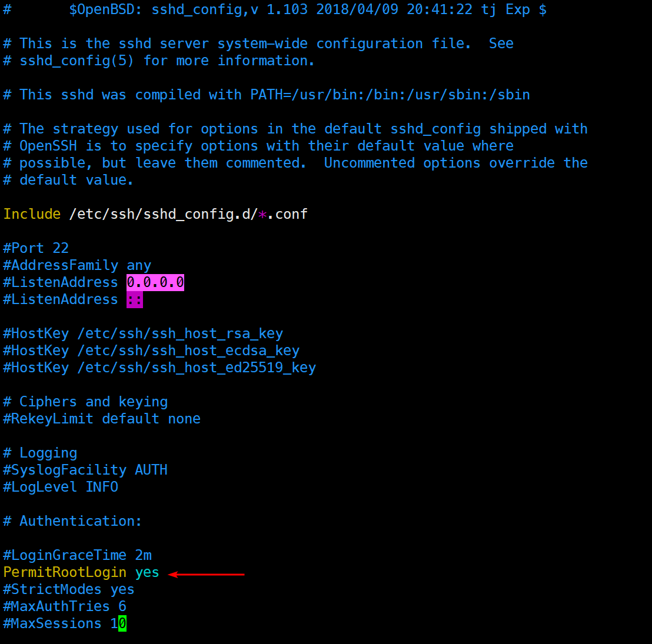Image resolution: width=652 pixels, height=644 pixels.
Task: Click the #MaxAuthTries 6 line
Action: [x=65, y=606]
